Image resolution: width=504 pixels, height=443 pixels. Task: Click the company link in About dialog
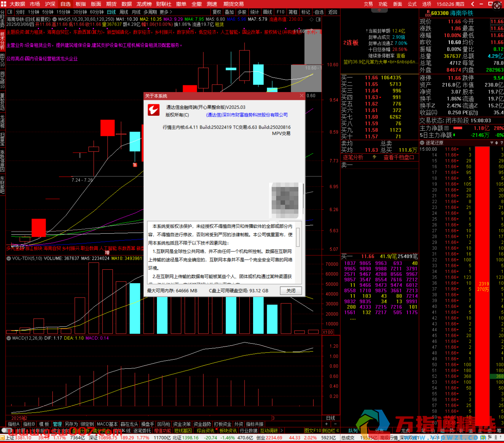[247, 115]
